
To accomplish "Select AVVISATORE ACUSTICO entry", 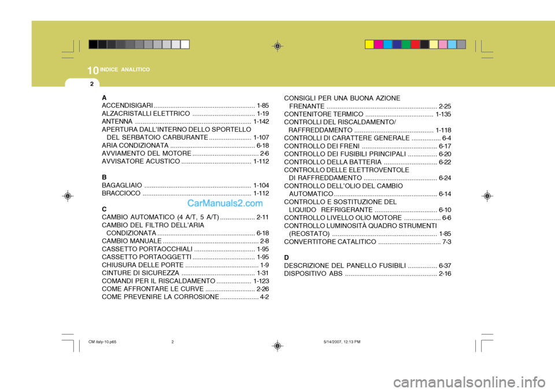I will pos(185,161).
